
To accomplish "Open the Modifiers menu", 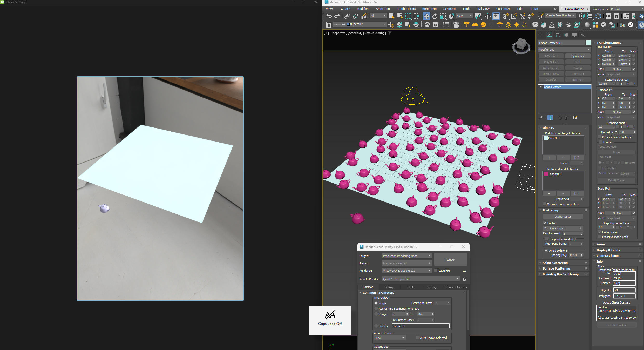I will 363,9.
